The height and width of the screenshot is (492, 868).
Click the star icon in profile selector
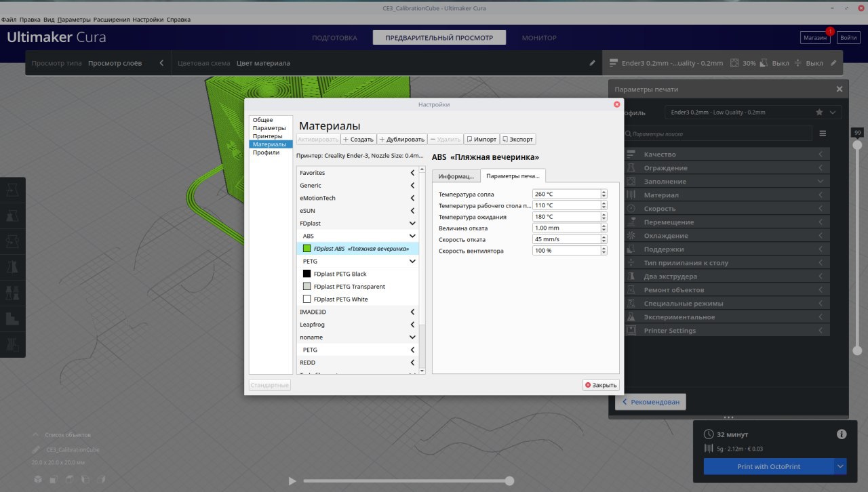tap(819, 112)
